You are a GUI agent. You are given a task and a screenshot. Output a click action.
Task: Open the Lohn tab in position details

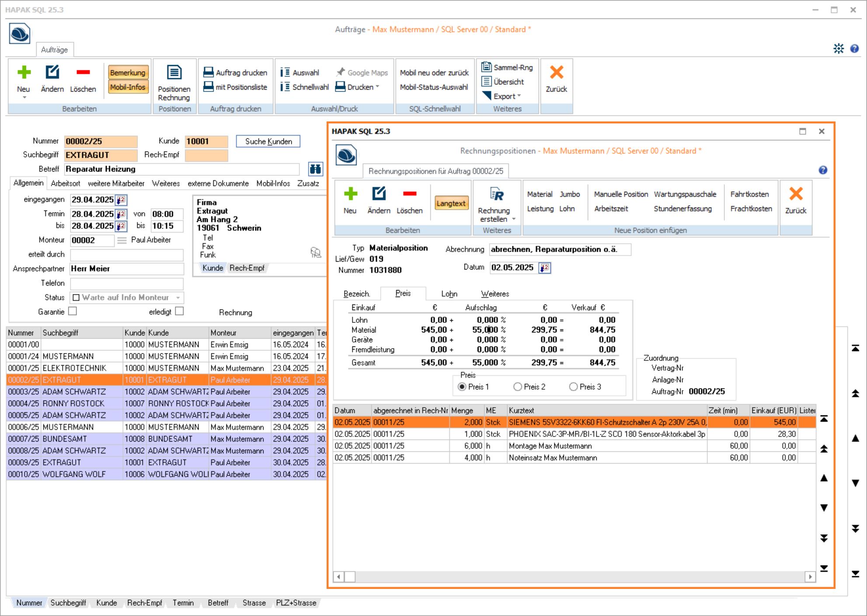click(x=449, y=294)
